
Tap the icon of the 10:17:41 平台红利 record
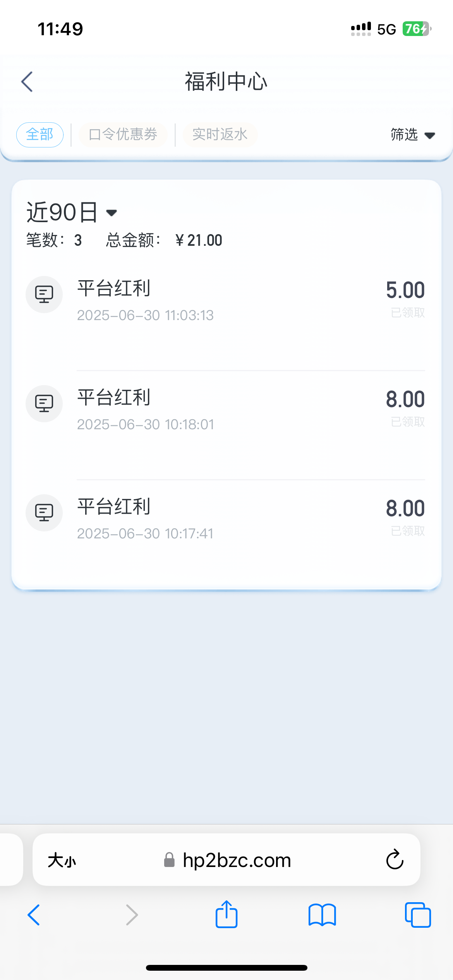44,513
